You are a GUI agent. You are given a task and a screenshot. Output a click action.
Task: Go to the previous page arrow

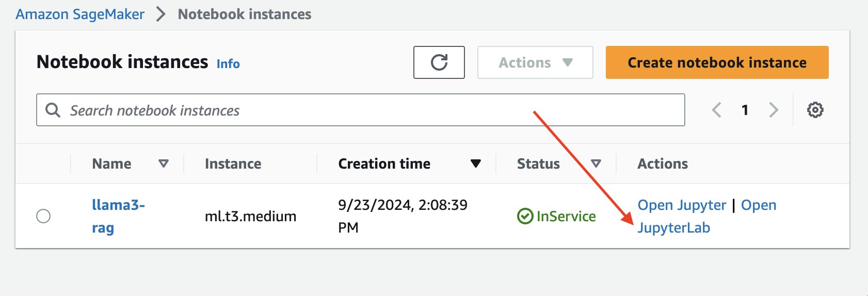(717, 110)
